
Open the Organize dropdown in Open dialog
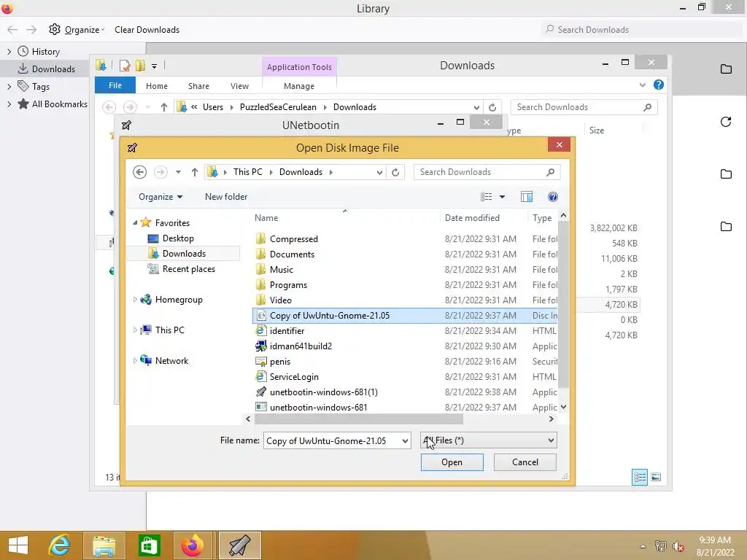tap(160, 197)
